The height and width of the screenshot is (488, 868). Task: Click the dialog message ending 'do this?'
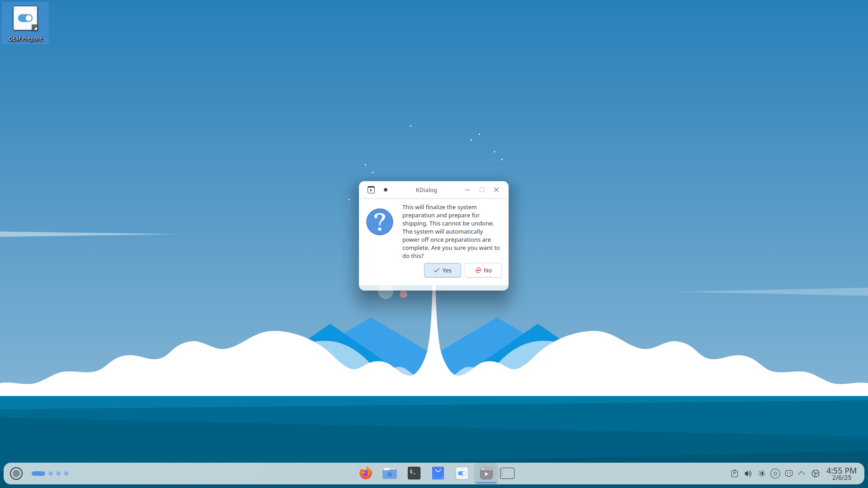pos(451,231)
